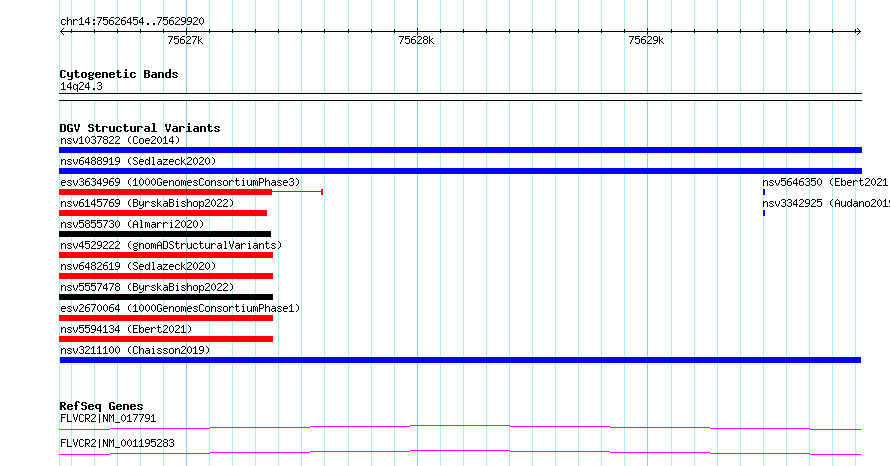Click the red bar under nsv6145769
The image size is (890, 466).
[163, 213]
